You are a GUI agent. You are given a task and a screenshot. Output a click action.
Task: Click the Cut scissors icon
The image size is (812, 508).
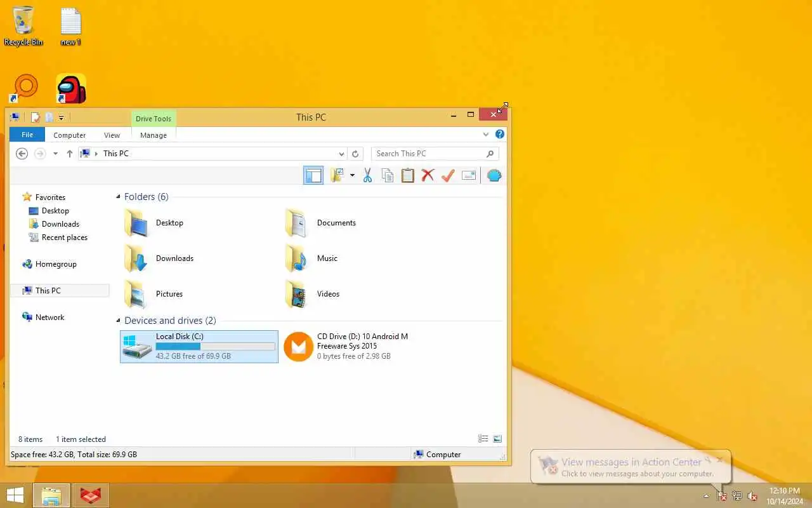click(367, 176)
